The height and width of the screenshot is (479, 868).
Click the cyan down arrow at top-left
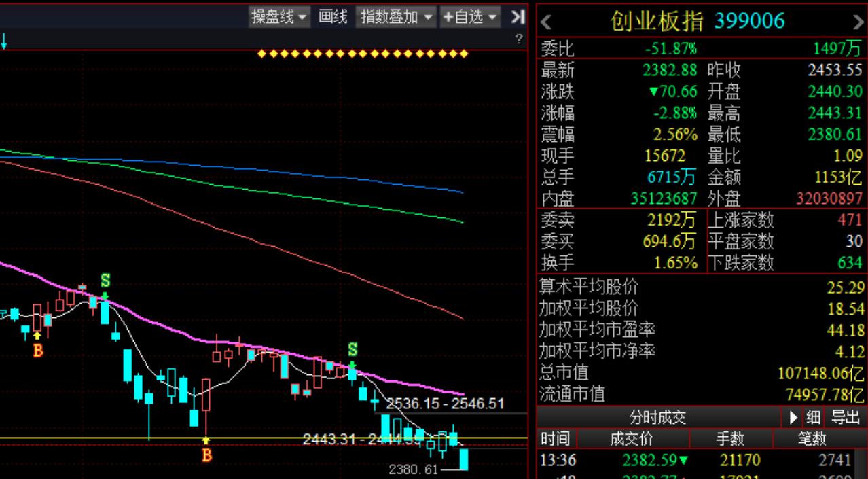pyautogui.click(x=4, y=43)
